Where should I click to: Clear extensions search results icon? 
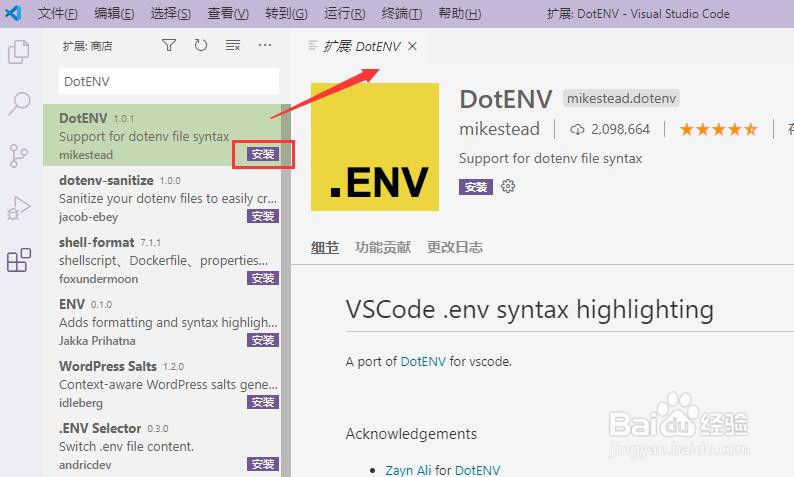coord(232,46)
